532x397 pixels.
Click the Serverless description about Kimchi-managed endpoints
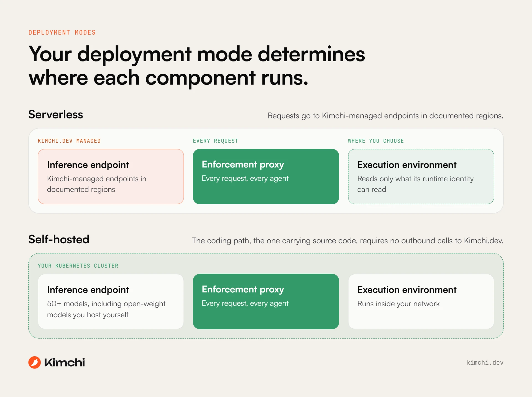pyautogui.click(x=385, y=116)
